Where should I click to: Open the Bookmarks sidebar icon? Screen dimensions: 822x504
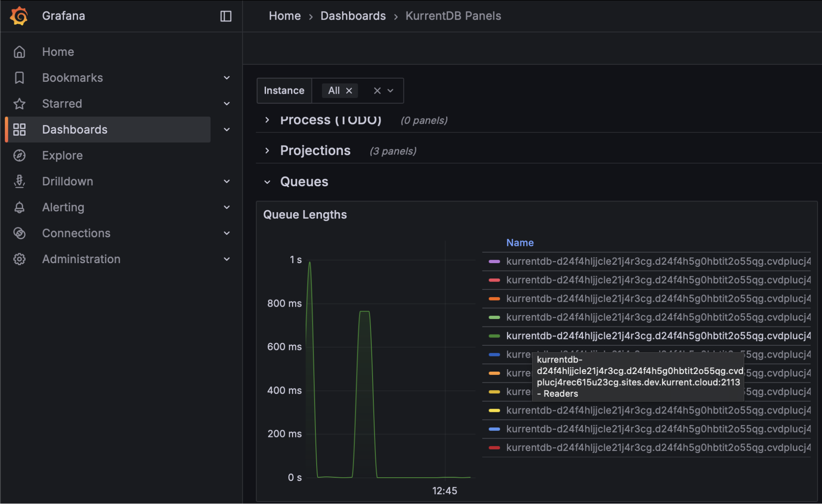tap(19, 77)
